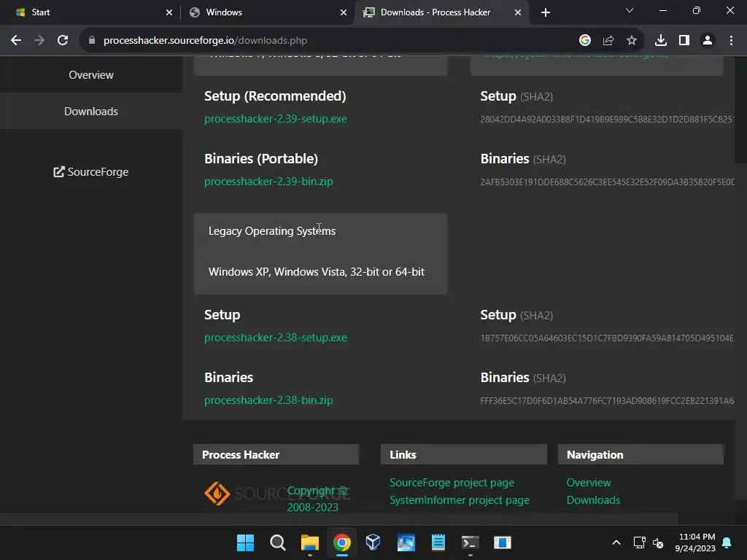The image size is (747, 560).
Task: Open the Windows Start menu
Action: pos(245,542)
